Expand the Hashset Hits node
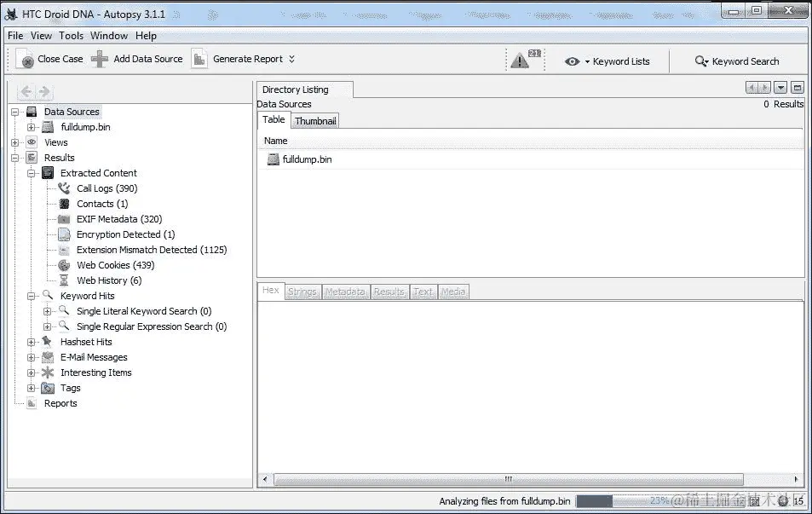The image size is (812, 514). (x=31, y=342)
